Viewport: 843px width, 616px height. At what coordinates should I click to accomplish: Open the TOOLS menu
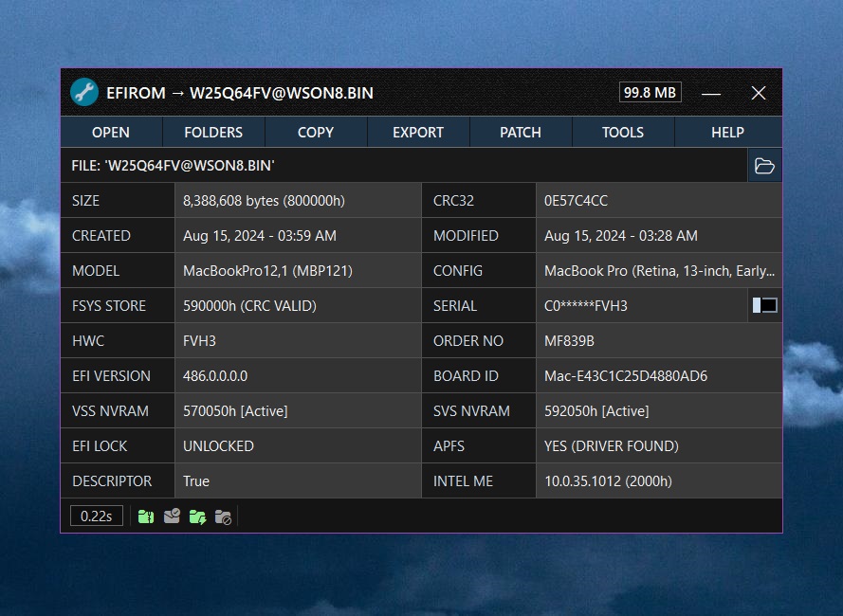click(623, 133)
